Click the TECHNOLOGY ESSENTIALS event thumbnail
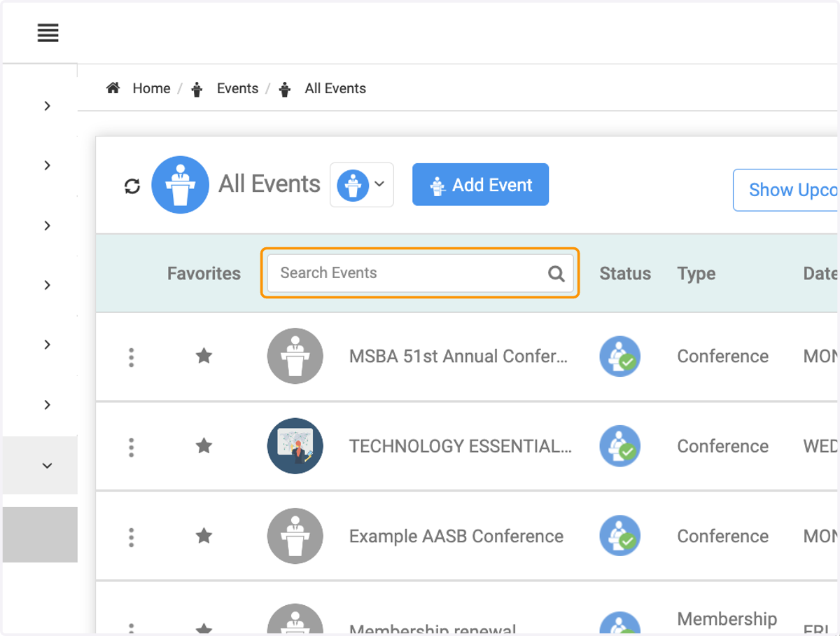Viewport: 840px width, 636px height. [295, 446]
